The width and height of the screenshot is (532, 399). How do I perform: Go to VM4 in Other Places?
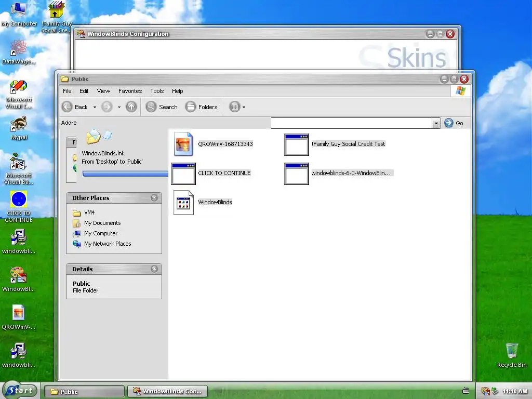(x=84, y=212)
